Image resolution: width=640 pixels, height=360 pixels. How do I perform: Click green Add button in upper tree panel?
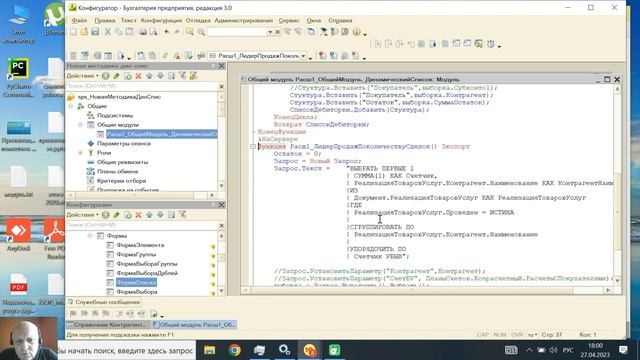(x=106, y=76)
